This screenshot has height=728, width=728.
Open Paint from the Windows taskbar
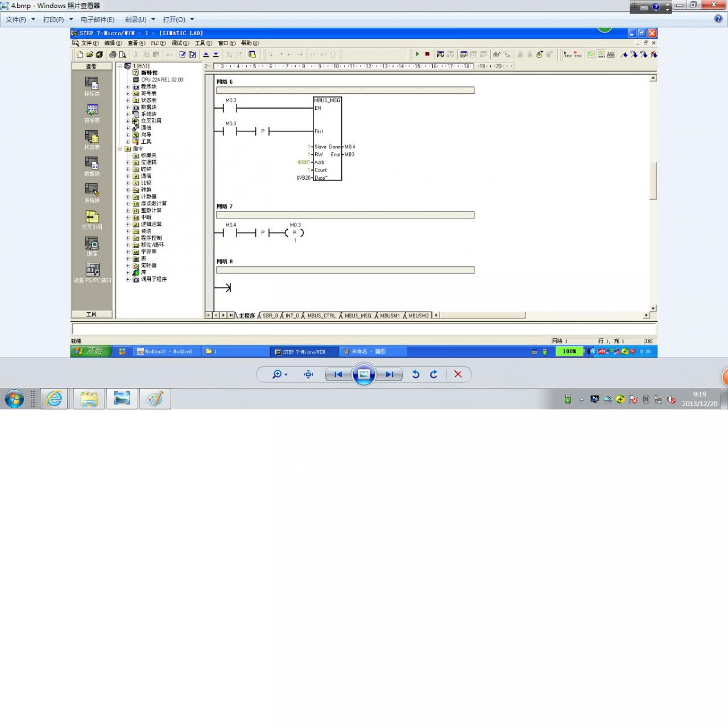click(x=155, y=399)
